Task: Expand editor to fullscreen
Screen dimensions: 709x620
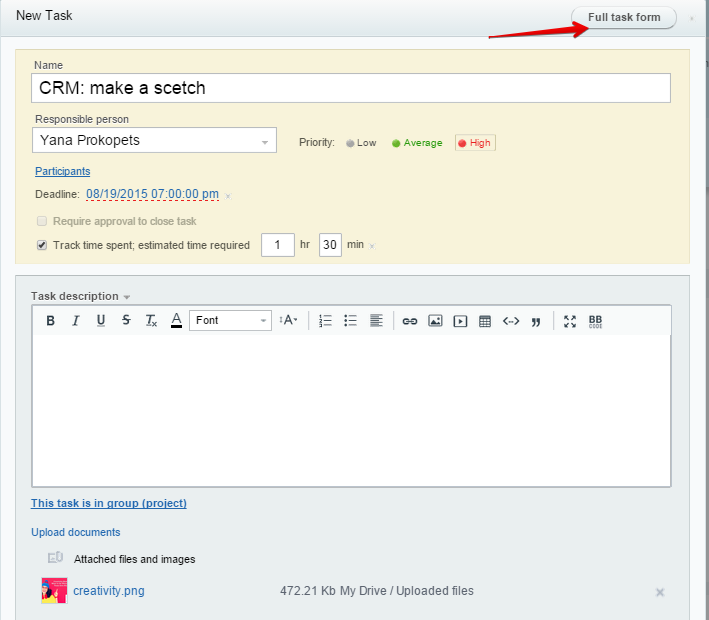Action: pyautogui.click(x=570, y=322)
